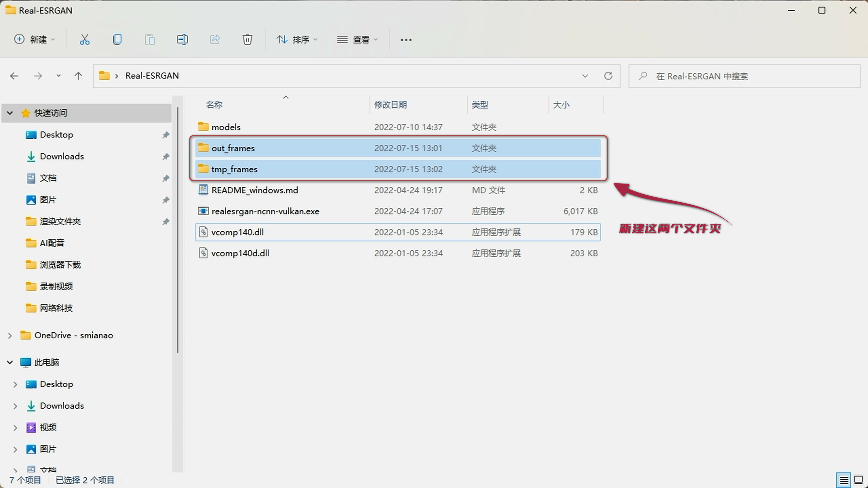868x488 pixels.
Task: Select the tmp_frames folder
Action: (398, 169)
